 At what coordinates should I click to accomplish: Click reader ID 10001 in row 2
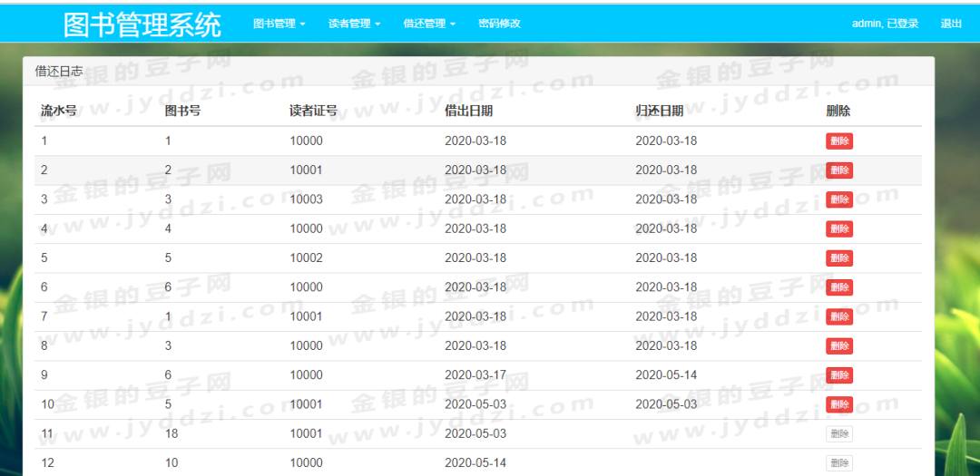(x=307, y=170)
